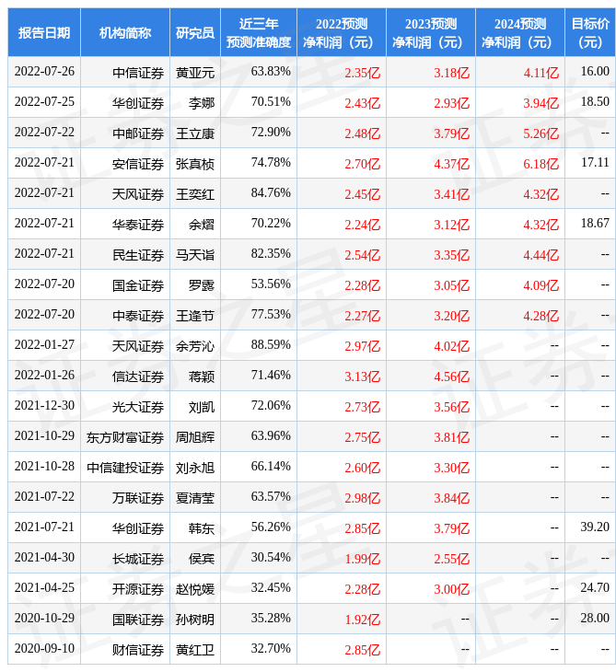Click analyst name 黄亚元
The height and width of the screenshot is (672, 616).
point(195,73)
